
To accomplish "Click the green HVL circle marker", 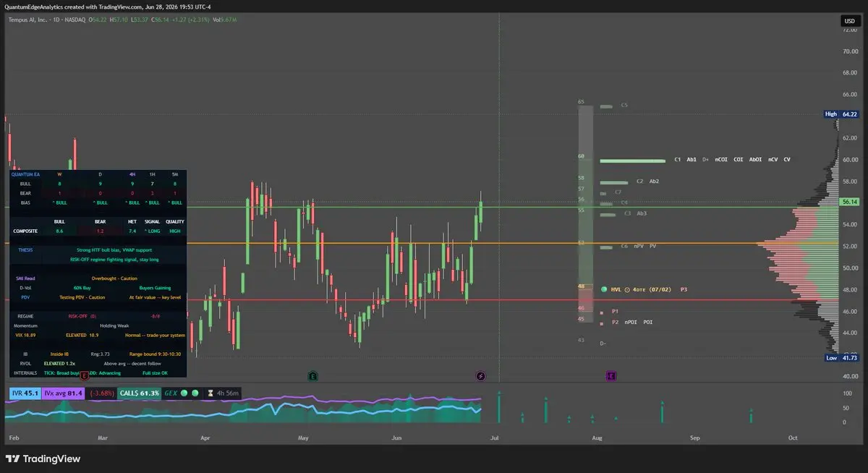I will click(x=604, y=289).
